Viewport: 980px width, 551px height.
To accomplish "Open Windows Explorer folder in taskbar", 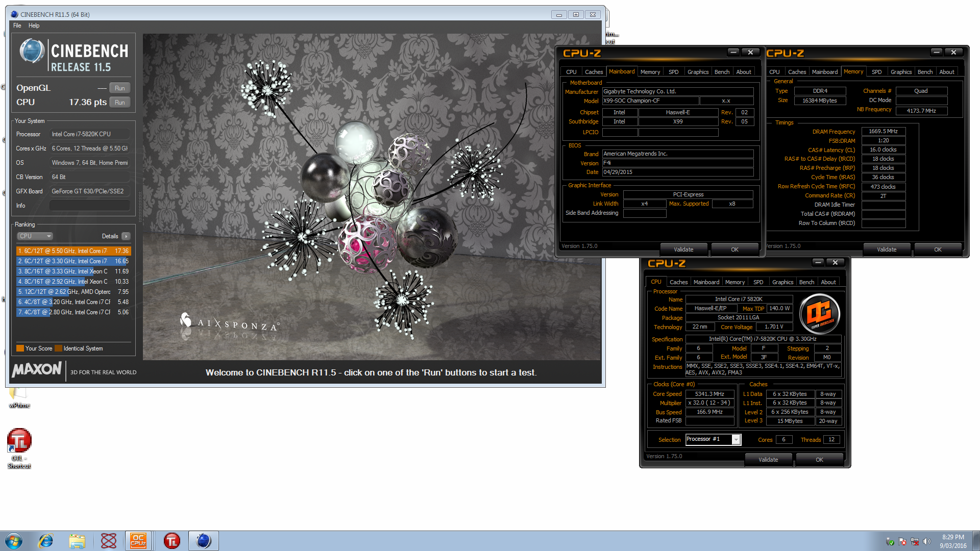I will [x=77, y=541].
